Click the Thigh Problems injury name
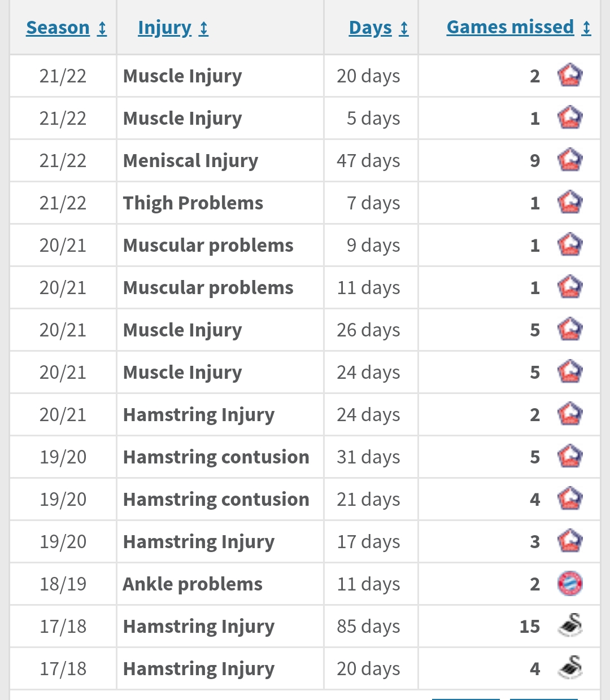This screenshot has height=700, width=610. point(193,203)
